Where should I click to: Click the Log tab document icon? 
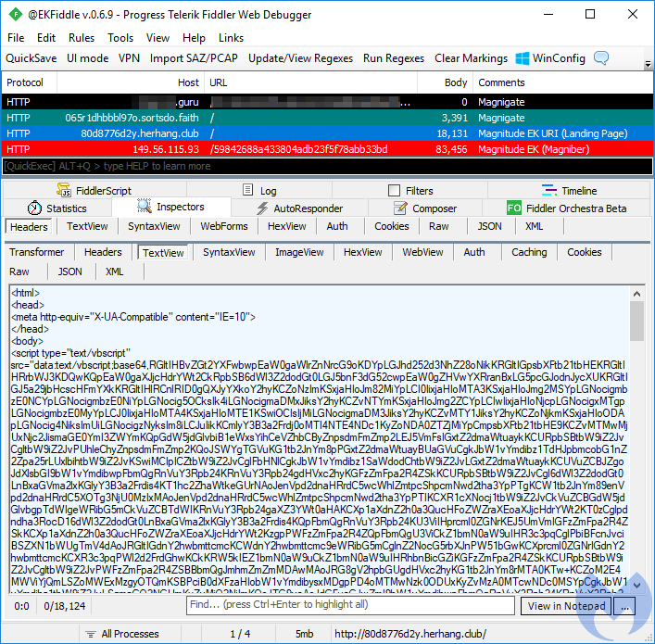(x=247, y=190)
